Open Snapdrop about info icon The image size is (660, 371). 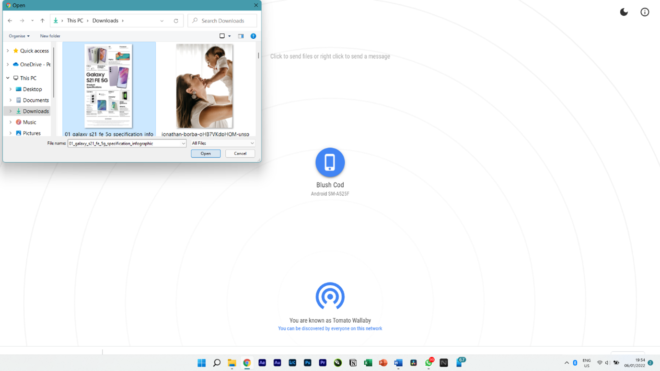click(x=644, y=12)
